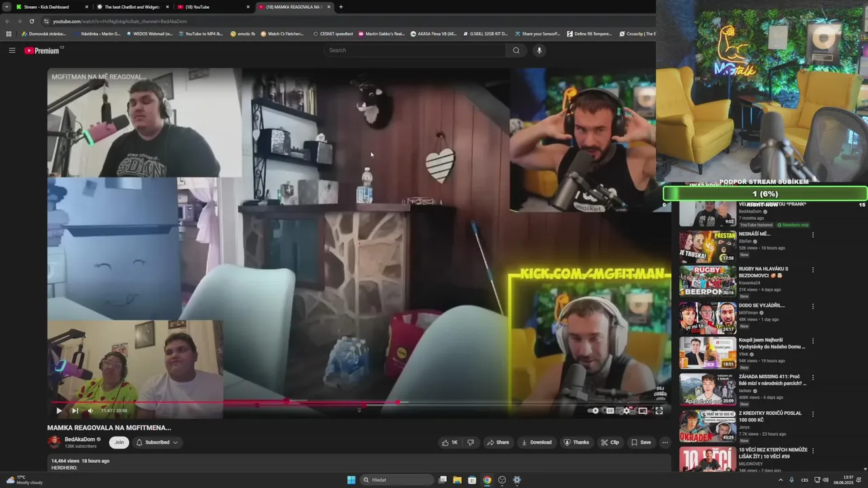Screen dimensions: 868x488
Task: Open the CESNET speedtest bookmark
Action: click(333, 34)
